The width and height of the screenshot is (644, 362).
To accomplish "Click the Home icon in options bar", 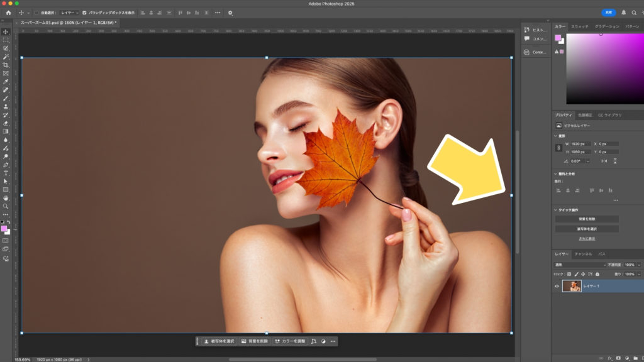I will tap(8, 13).
